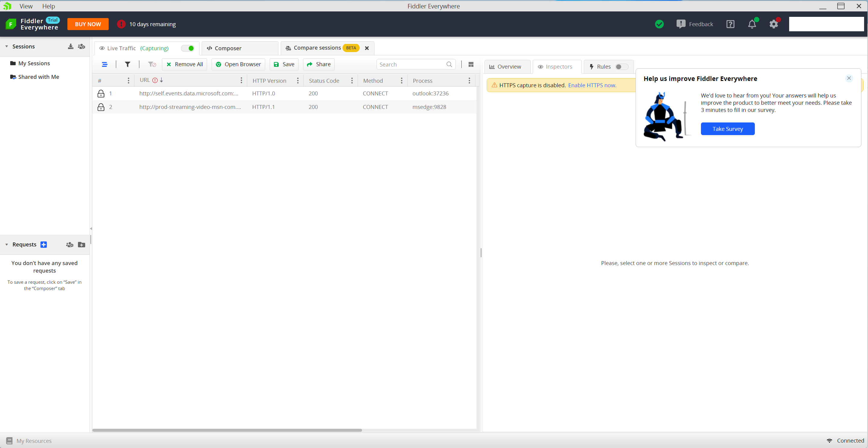The width and height of the screenshot is (868, 448).
Task: Click the layout toggle grid icon
Action: pyautogui.click(x=471, y=64)
